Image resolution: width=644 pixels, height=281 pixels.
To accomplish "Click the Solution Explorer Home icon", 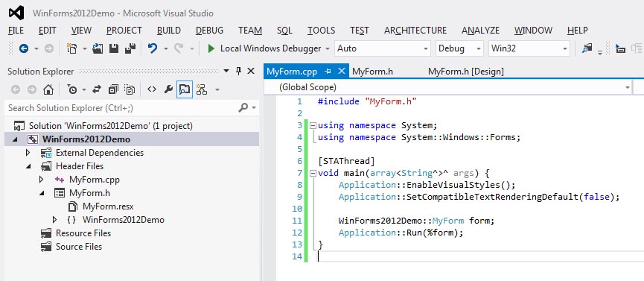I will pos(48,89).
